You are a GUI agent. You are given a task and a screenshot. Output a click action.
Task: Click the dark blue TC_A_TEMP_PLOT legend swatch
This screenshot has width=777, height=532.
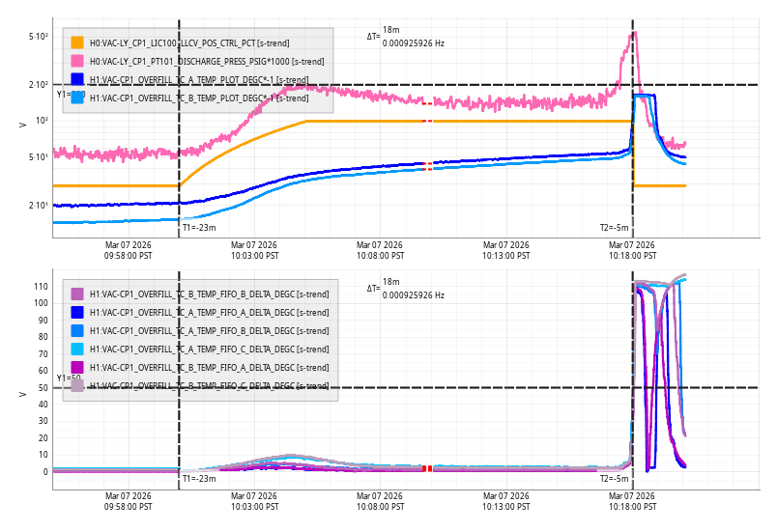tap(77, 79)
